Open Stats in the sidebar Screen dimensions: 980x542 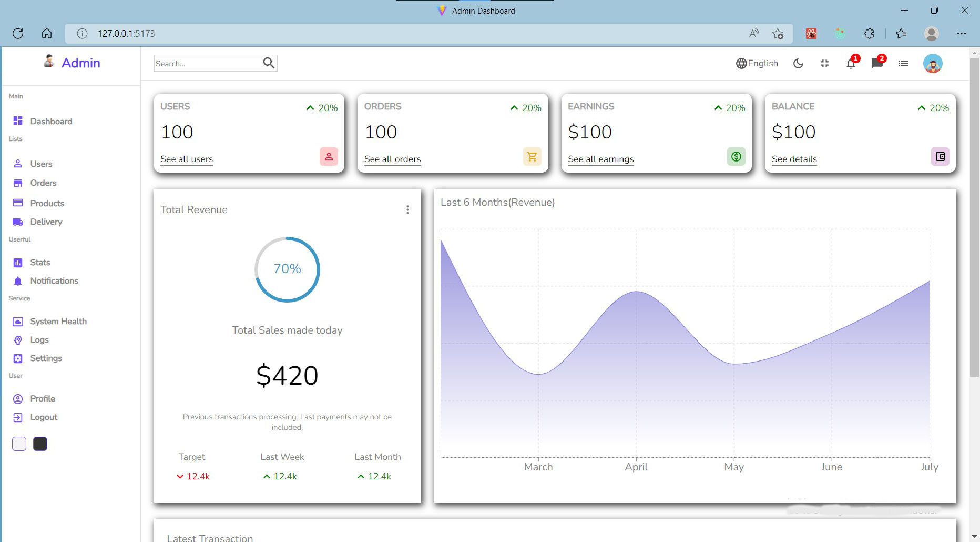point(32,263)
